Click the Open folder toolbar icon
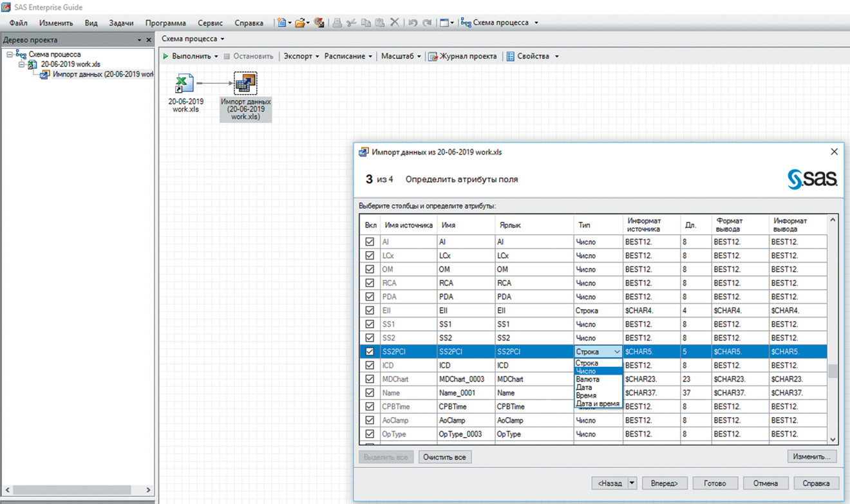This screenshot has width=850, height=504. [x=300, y=23]
